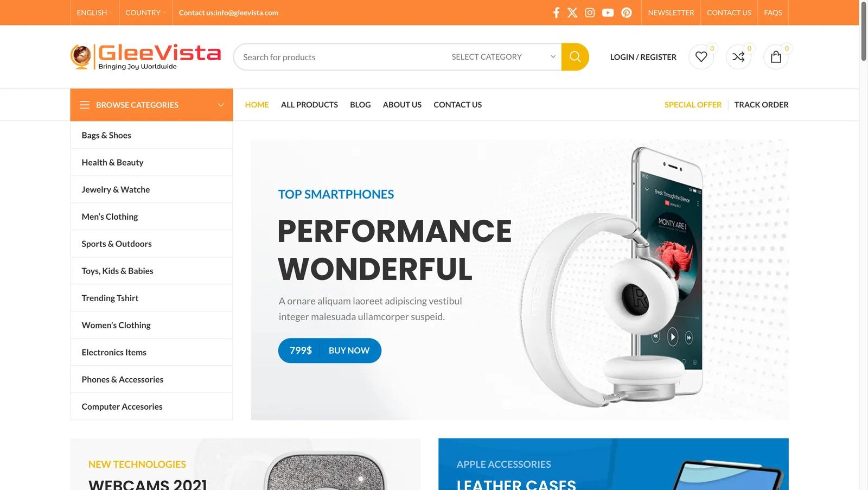Expand the COUNTRY selector
The height and width of the screenshot is (490, 868).
pos(145,12)
